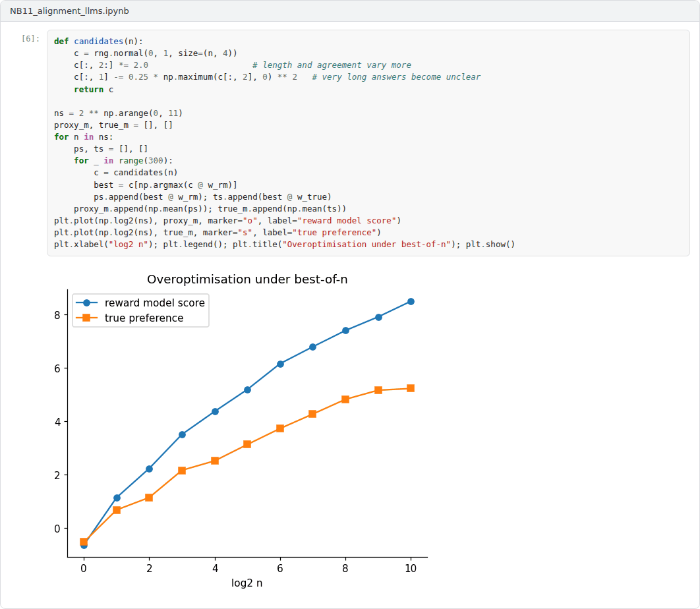Click the comment '# length and agreement vary more'

click(x=332, y=65)
